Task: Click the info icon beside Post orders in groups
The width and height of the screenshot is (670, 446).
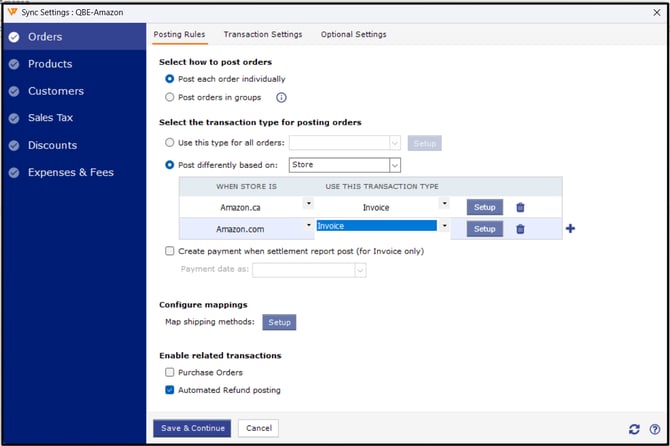Action: click(x=281, y=98)
